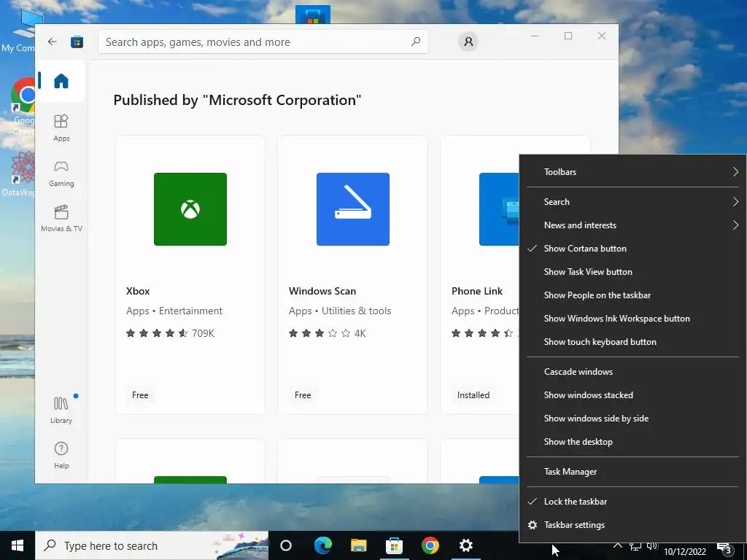The image size is (747, 560).
Task: Toggle Show Task View button option
Action: coord(632,272)
